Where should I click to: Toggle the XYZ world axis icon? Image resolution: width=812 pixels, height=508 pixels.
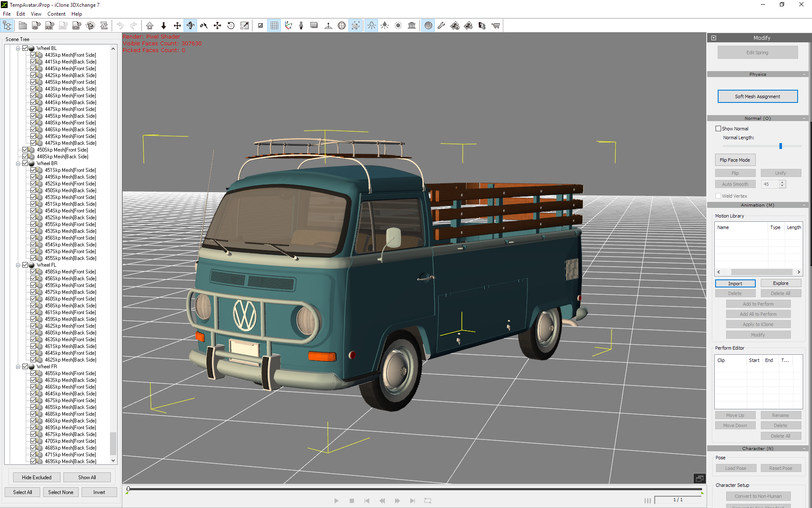coord(288,26)
